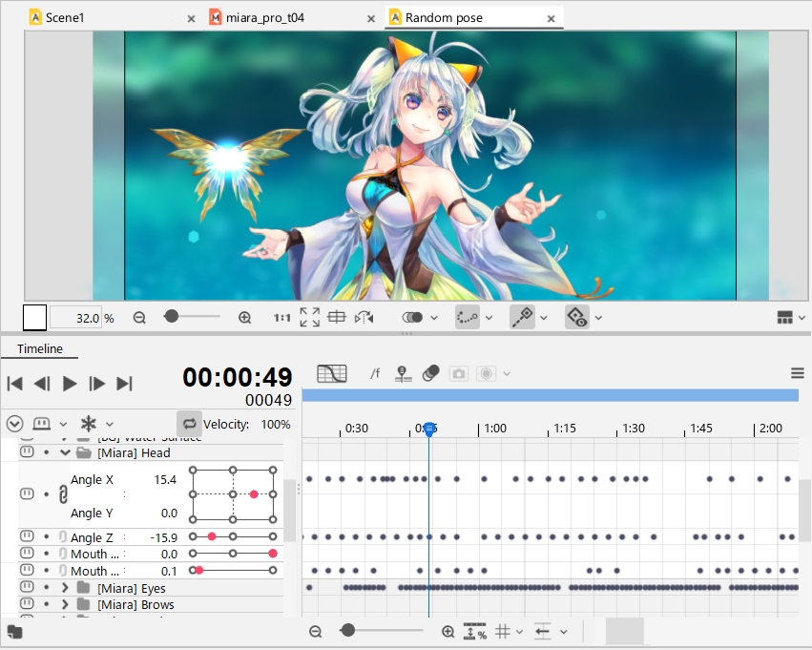The image size is (812, 650).
Task: Open the timeline hamburger menu
Action: [798, 373]
